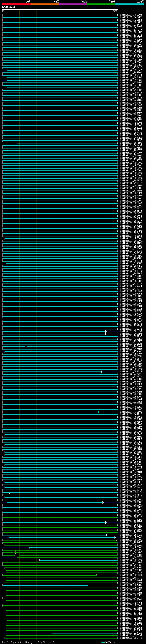Open hit UniRef100_A2QQ19

131,497
